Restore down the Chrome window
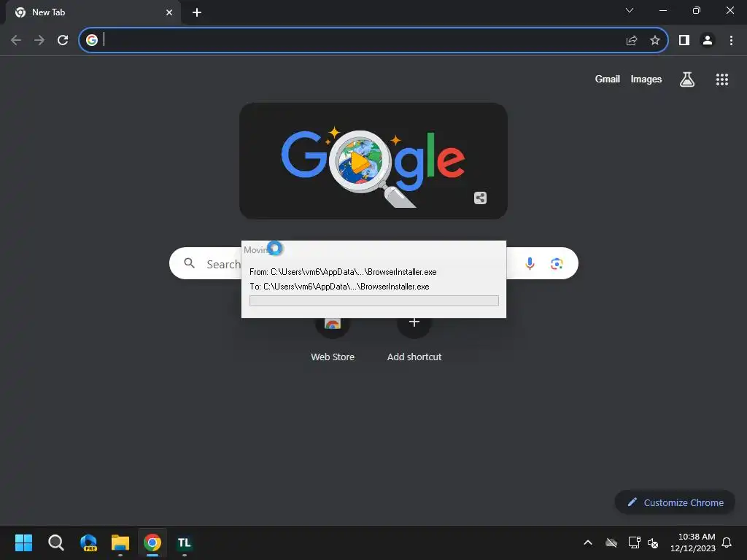The width and height of the screenshot is (747, 560). coord(697,10)
